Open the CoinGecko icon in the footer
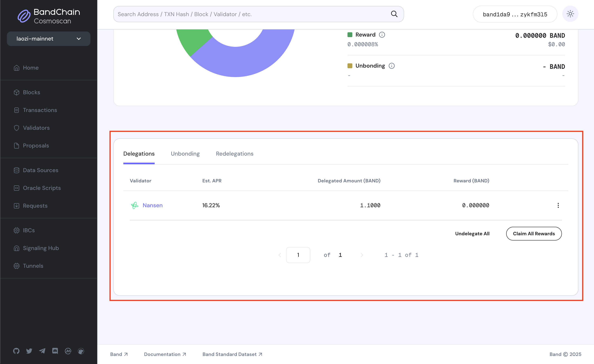 click(81, 351)
